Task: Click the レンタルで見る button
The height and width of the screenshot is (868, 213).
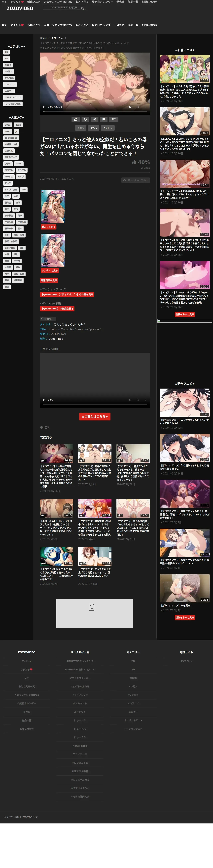Action: (x=50, y=271)
